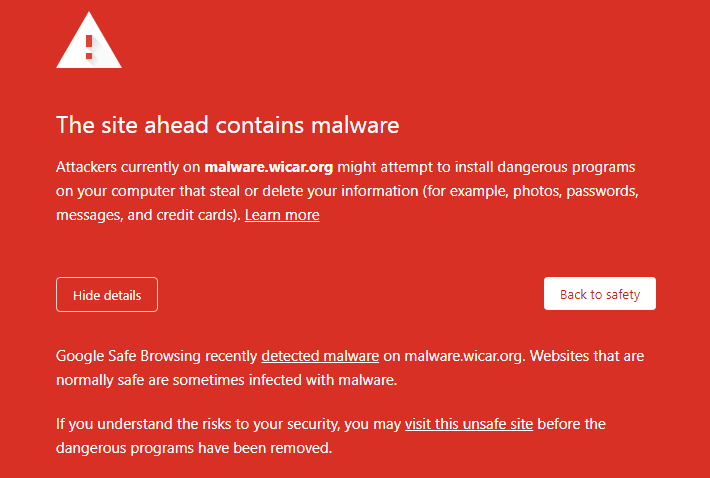
Task: Click 'dangerous programs have been removed' line
Action: point(193,448)
